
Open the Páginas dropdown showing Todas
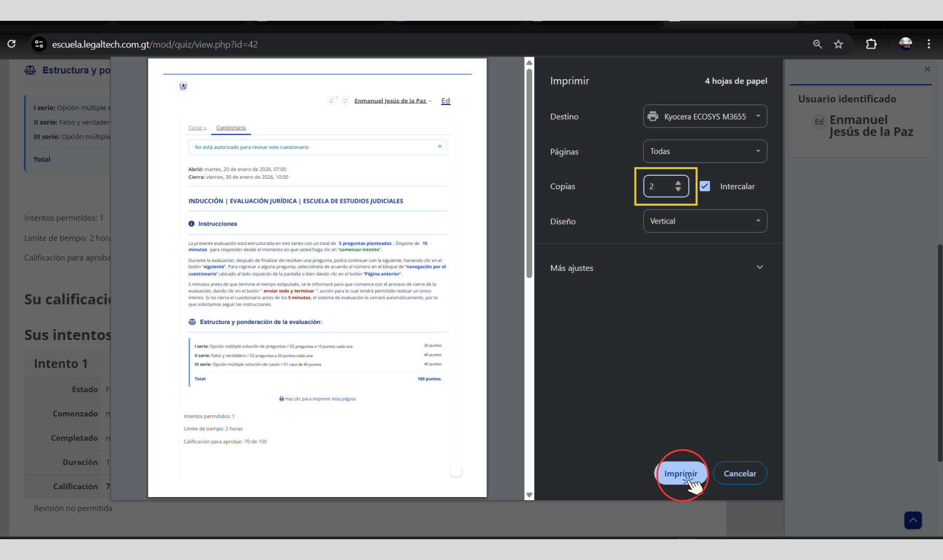click(x=705, y=151)
